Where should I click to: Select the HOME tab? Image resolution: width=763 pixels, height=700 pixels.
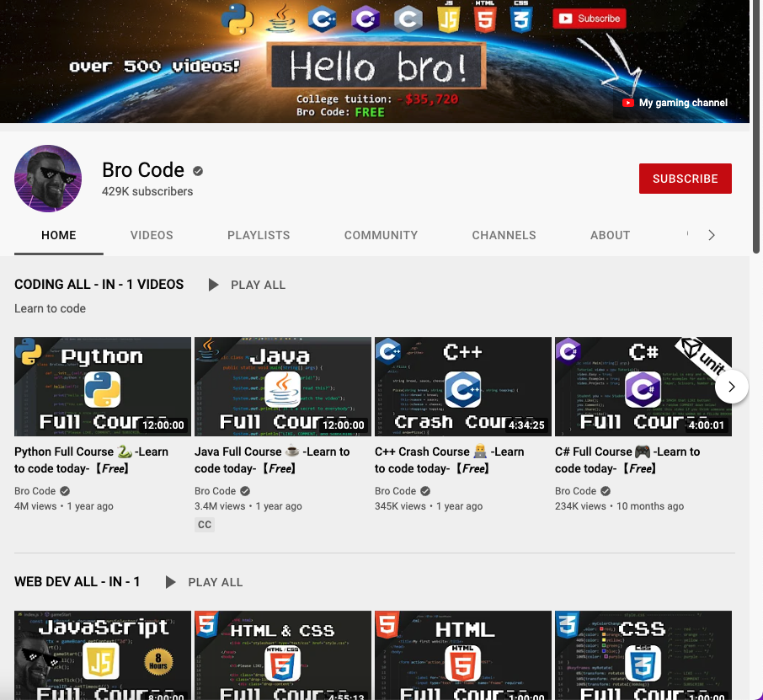[59, 235]
